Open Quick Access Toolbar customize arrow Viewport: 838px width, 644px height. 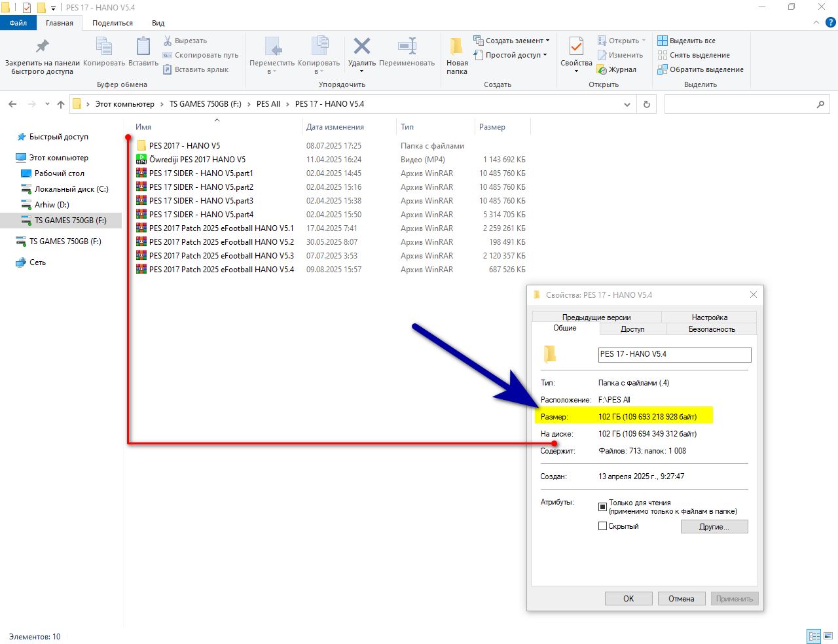(x=54, y=9)
